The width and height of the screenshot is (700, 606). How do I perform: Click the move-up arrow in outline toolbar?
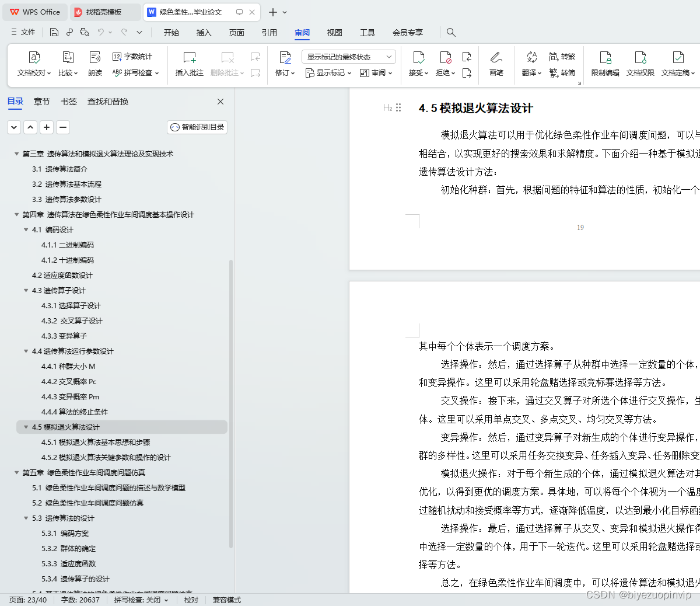[x=30, y=127]
